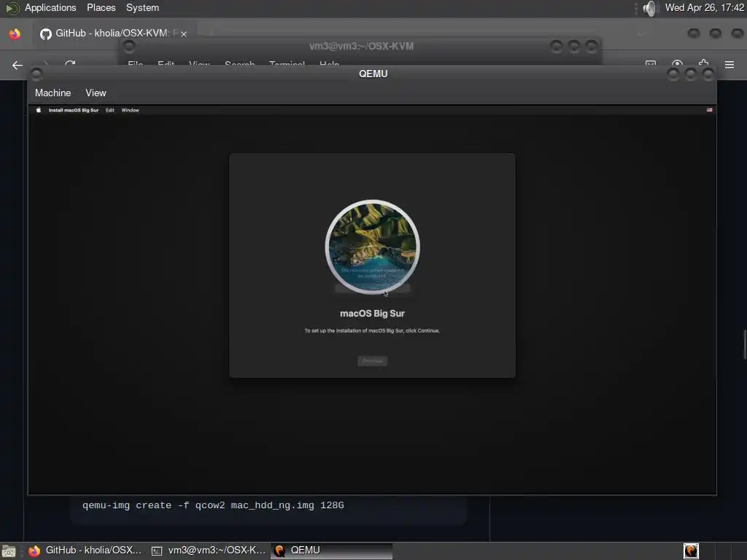Click the vm3@vm3:~/OSX-KVM terminal title bar
The height and width of the screenshot is (560, 747).
[361, 46]
